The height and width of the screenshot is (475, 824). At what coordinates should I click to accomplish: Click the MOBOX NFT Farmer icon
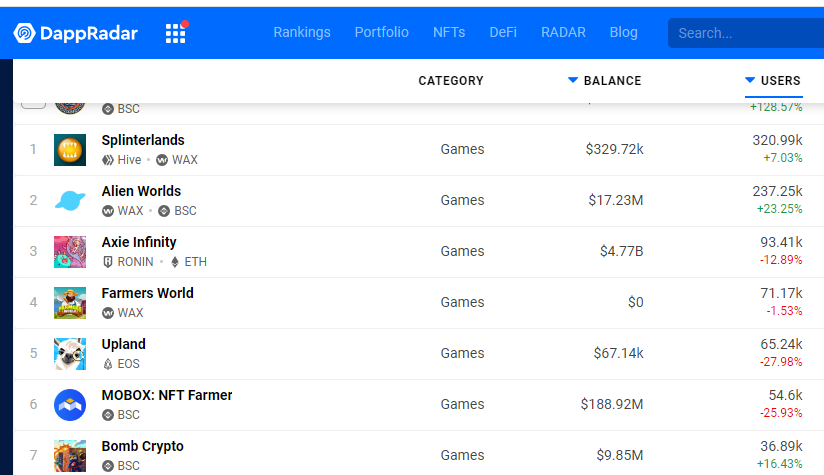(70, 405)
